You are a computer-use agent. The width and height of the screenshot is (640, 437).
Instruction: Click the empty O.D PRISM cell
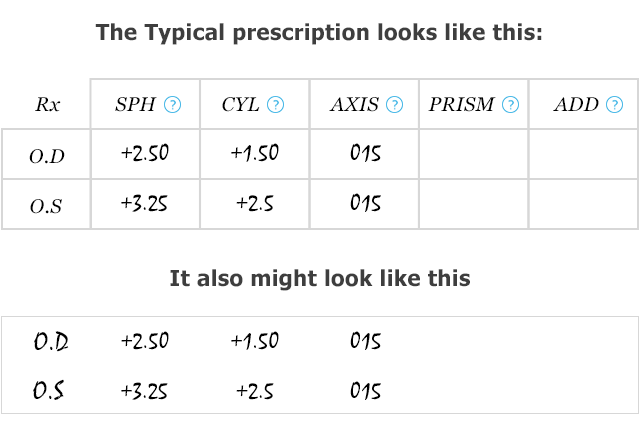tap(474, 154)
